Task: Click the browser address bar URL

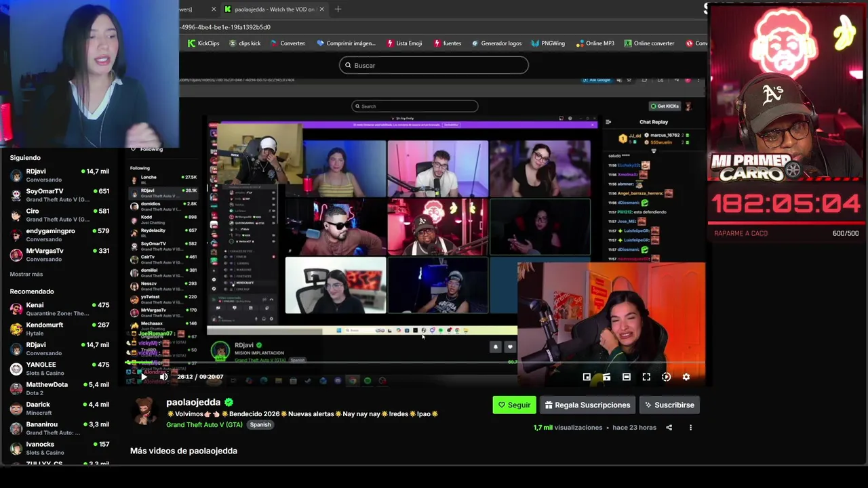Action: 225,27
